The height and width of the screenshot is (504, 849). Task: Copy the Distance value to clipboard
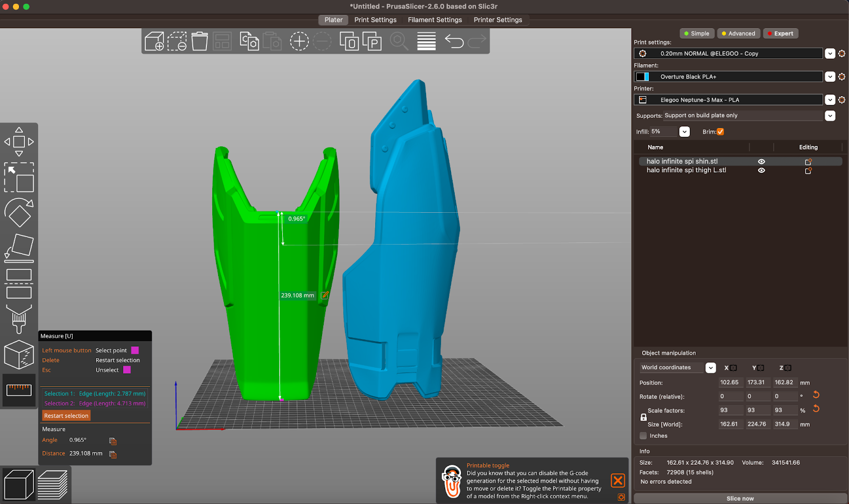(x=112, y=454)
